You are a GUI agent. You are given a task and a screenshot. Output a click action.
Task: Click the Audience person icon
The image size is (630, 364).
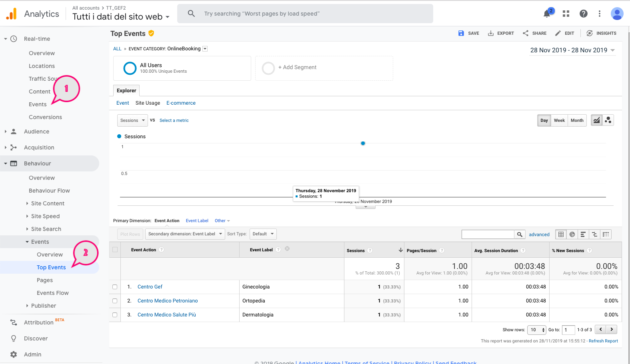(14, 131)
